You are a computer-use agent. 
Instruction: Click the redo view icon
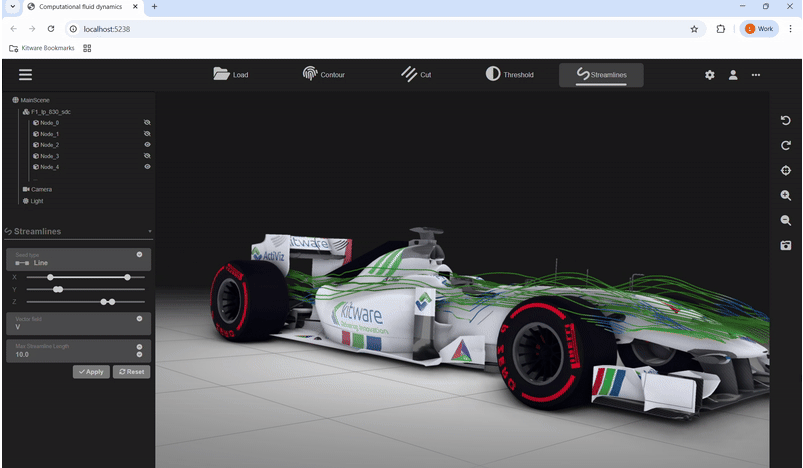tap(786, 145)
